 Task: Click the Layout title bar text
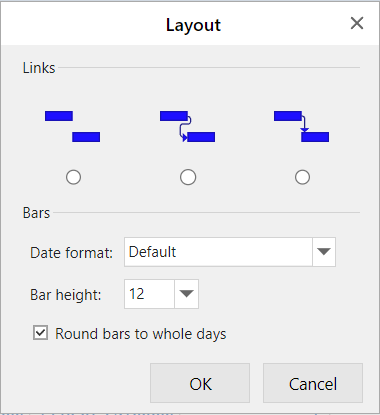click(x=193, y=25)
